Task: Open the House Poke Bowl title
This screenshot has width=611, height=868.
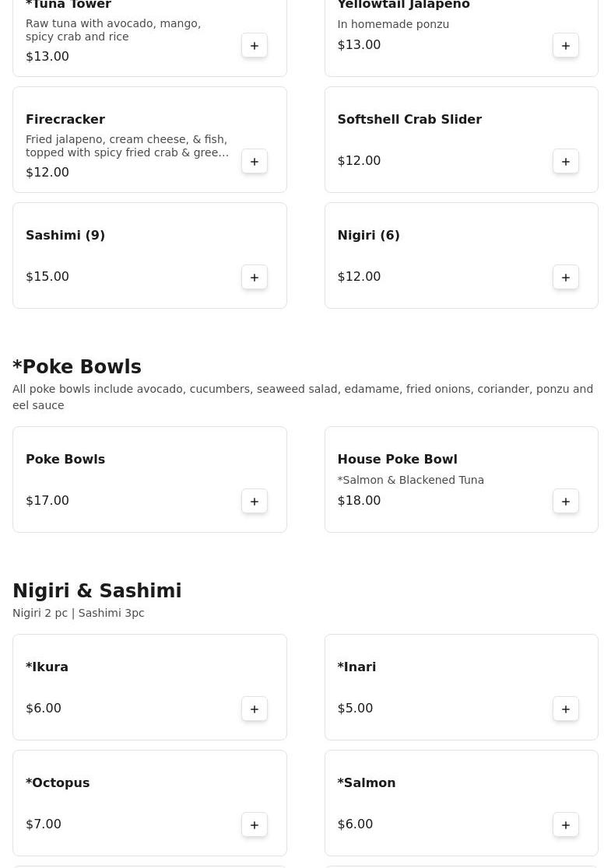Action: (x=397, y=460)
